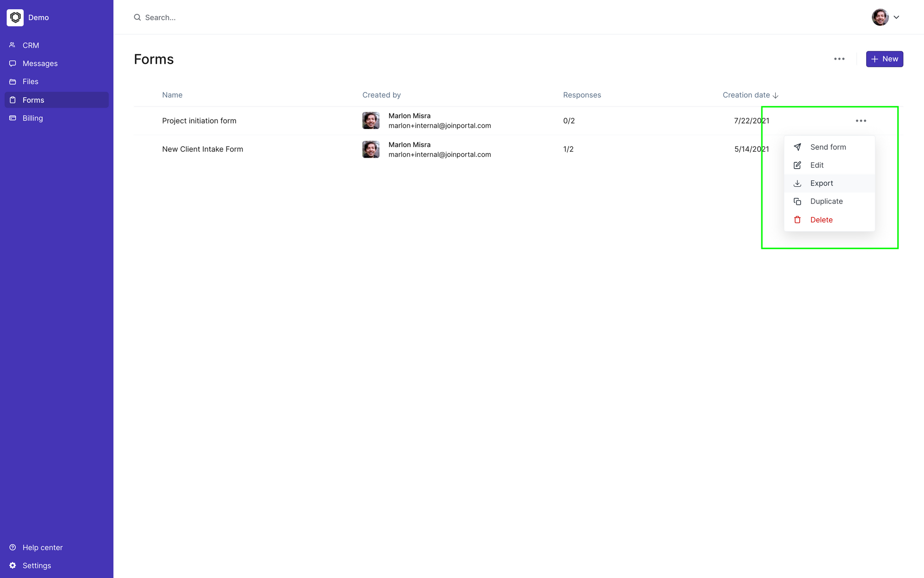Toggle Project initiation form row options
924x578 pixels.
[x=861, y=121]
